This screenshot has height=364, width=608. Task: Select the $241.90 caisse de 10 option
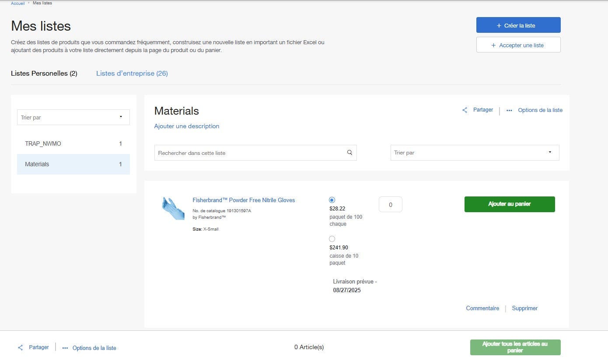click(332, 239)
